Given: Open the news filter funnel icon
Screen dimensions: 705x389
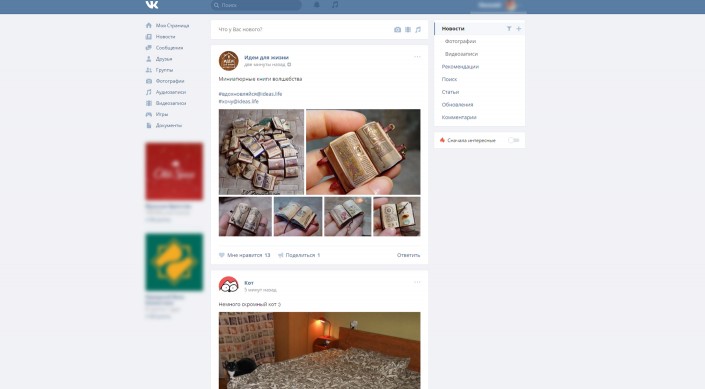Looking at the screenshot, I should click(x=509, y=28).
